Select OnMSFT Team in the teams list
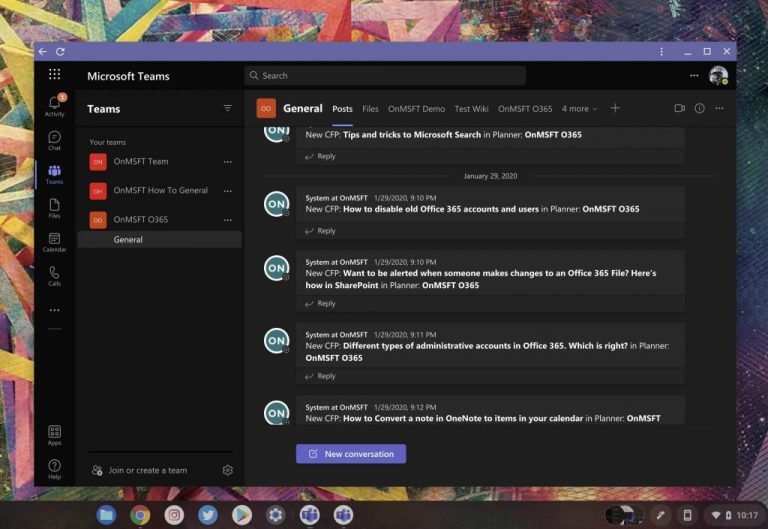Screen dimensions: 768x529 pyautogui.click(x=160, y=162)
